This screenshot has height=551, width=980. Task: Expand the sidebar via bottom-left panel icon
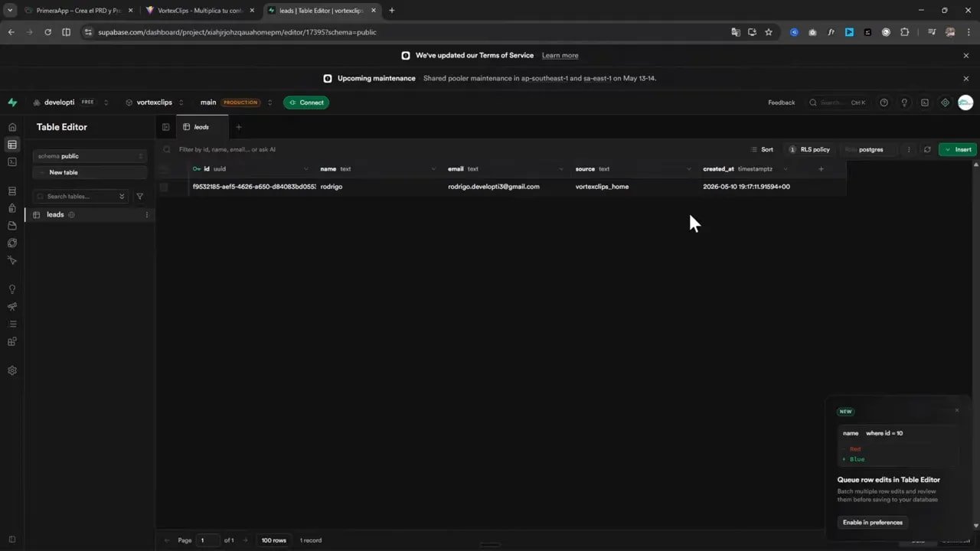(x=12, y=540)
